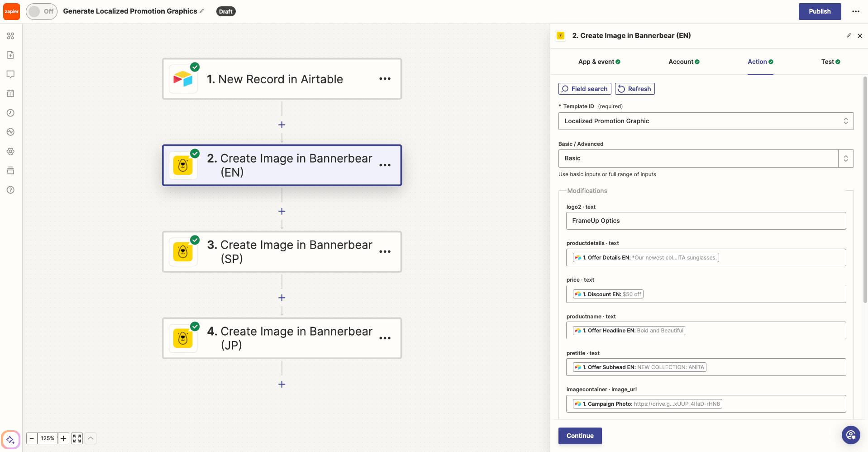Open the AI Copilot sparkle icon
868x452 pixels.
click(x=10, y=439)
